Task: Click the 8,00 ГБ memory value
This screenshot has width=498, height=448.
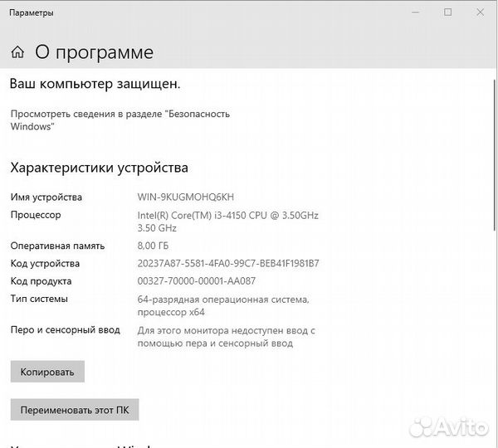Action: [x=154, y=246]
